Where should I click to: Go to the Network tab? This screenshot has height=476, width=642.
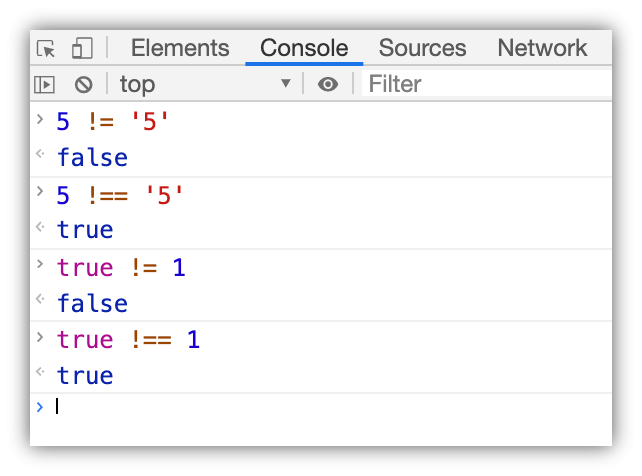[x=542, y=48]
